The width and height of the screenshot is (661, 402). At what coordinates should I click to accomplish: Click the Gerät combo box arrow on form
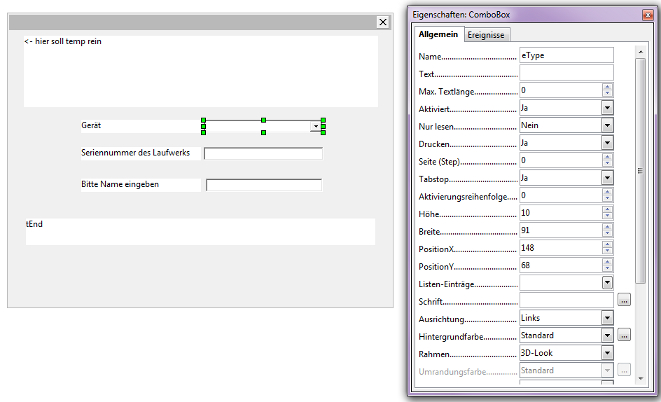(315, 127)
